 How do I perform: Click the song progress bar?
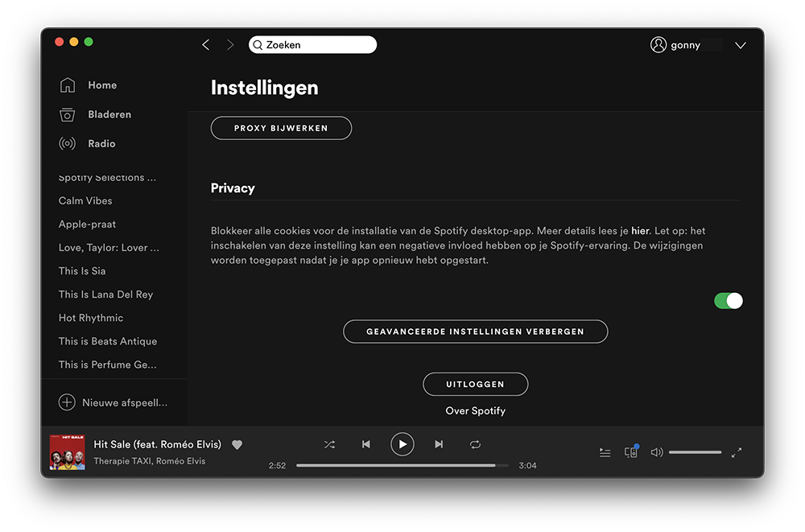(402, 466)
